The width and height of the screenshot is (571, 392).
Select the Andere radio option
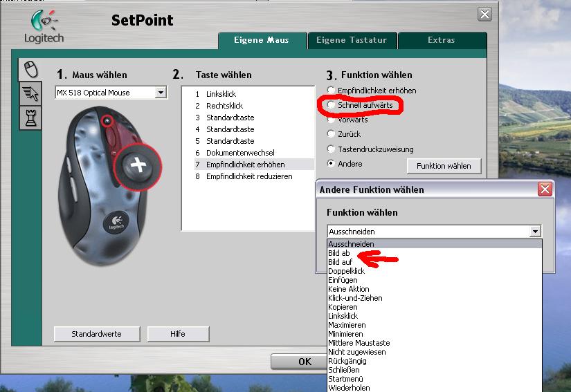click(331, 163)
